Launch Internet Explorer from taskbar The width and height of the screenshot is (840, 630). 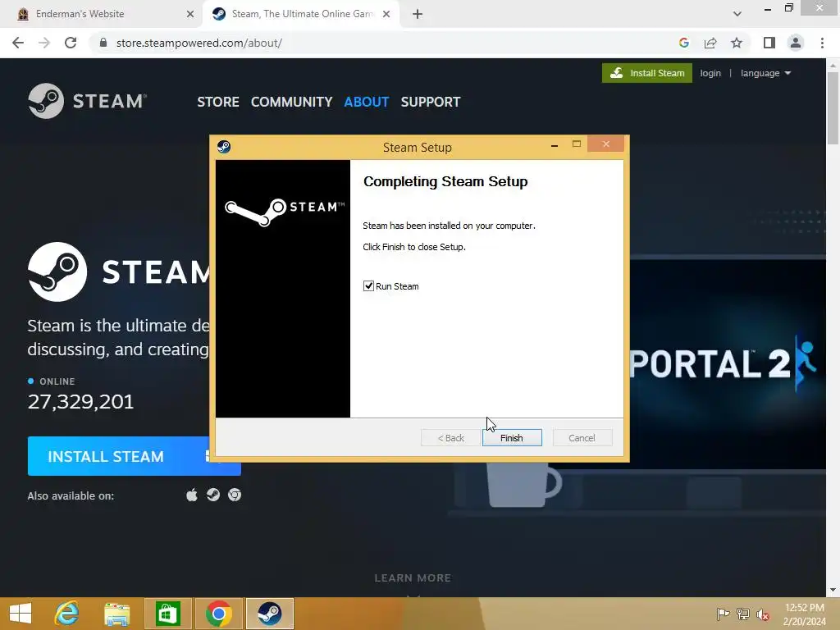pos(67,614)
